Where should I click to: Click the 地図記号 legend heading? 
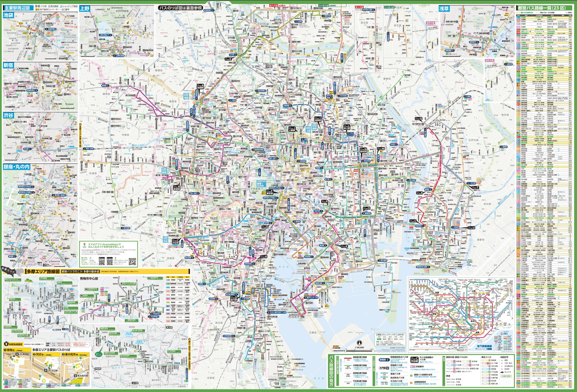point(505,357)
